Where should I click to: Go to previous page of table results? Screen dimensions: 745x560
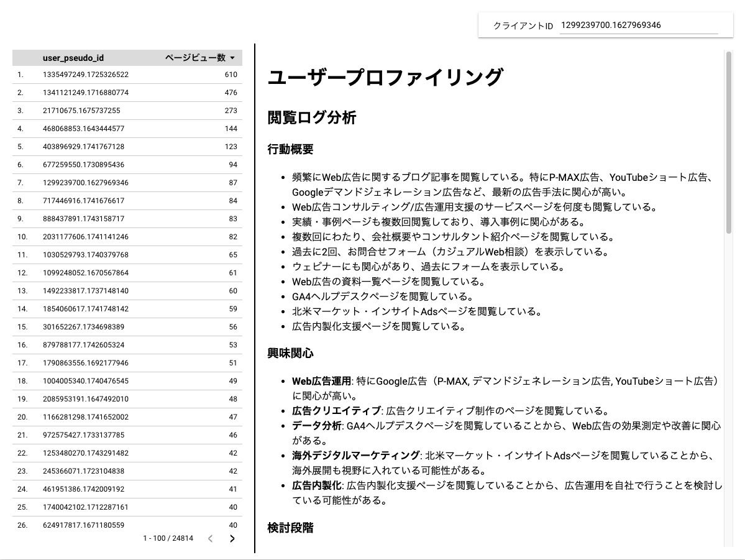[x=210, y=539]
